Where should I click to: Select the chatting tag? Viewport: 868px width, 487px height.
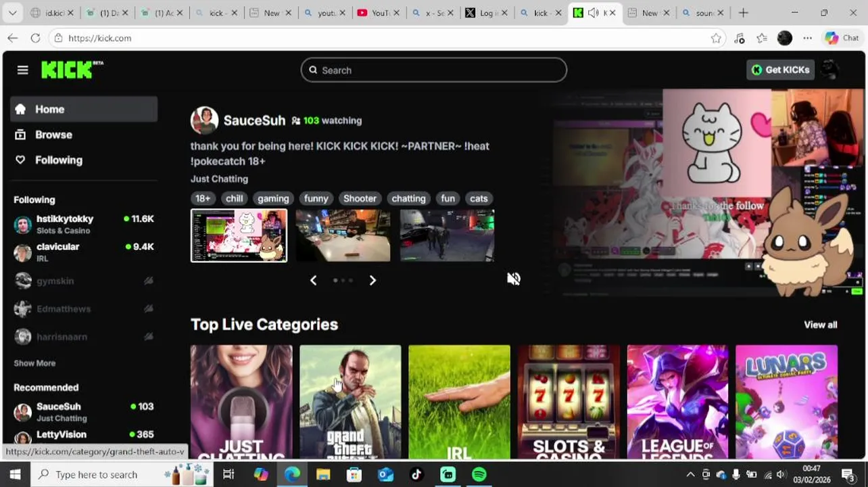pos(408,198)
